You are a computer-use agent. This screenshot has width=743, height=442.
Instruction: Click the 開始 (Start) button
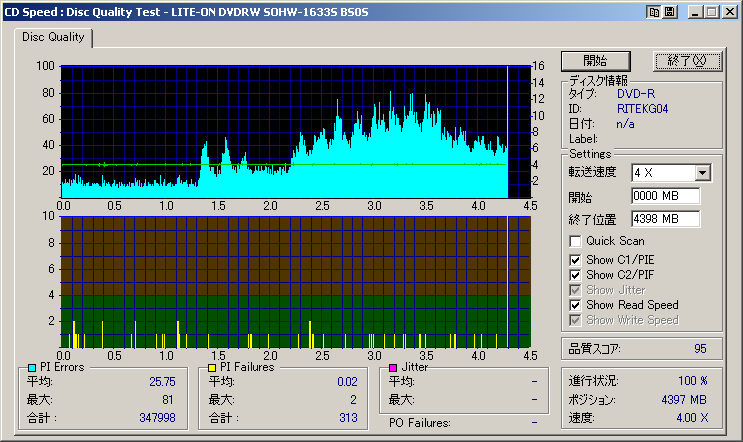[596, 61]
